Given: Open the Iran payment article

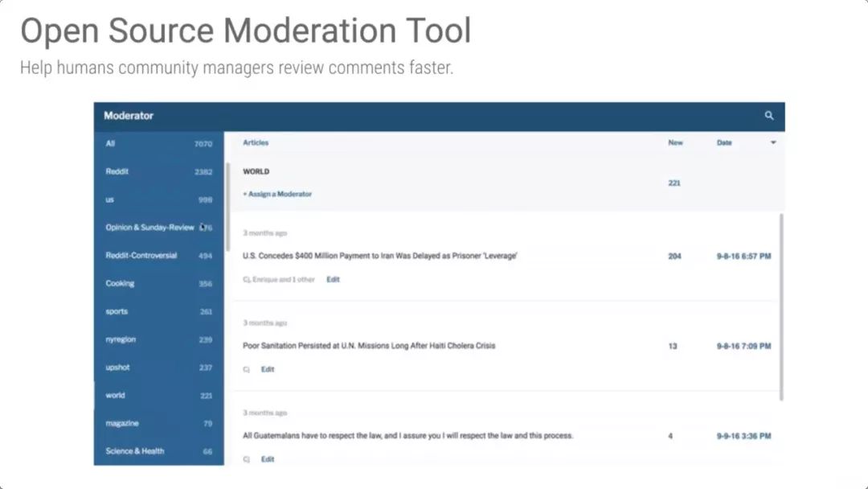Looking at the screenshot, I should click(379, 256).
